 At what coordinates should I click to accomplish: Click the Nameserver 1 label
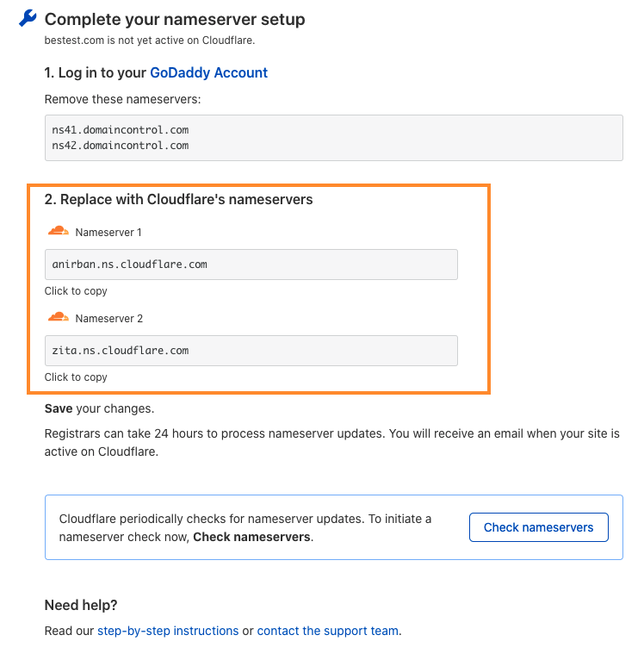(x=108, y=233)
